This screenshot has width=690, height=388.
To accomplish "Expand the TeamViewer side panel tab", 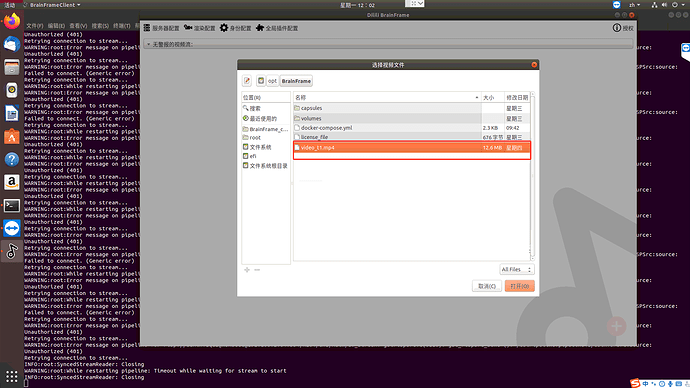I will pyautogui.click(x=686, y=51).
